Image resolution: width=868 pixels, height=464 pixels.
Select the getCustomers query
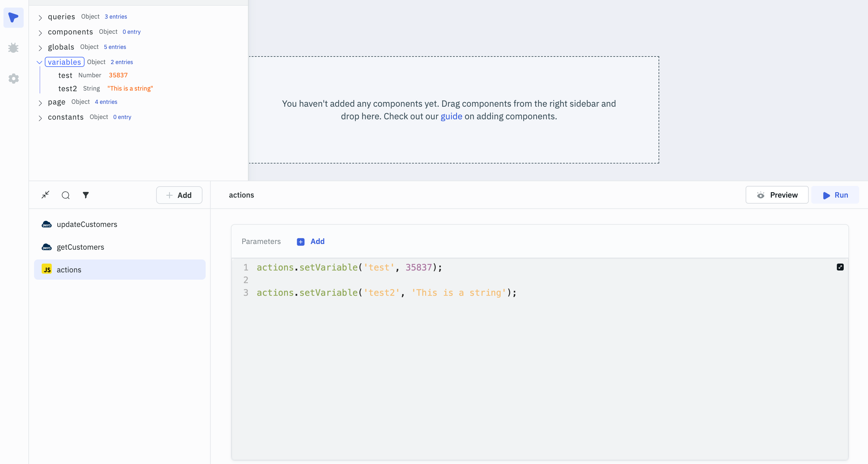pyautogui.click(x=80, y=247)
